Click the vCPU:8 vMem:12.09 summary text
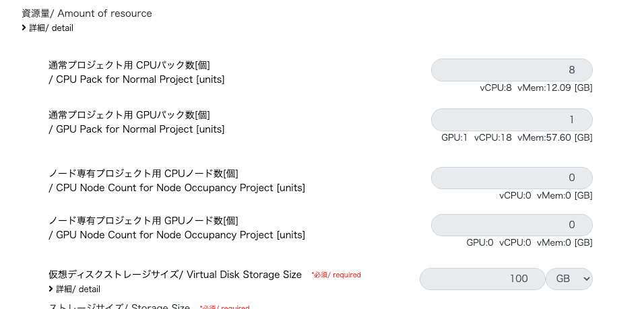 coord(536,88)
